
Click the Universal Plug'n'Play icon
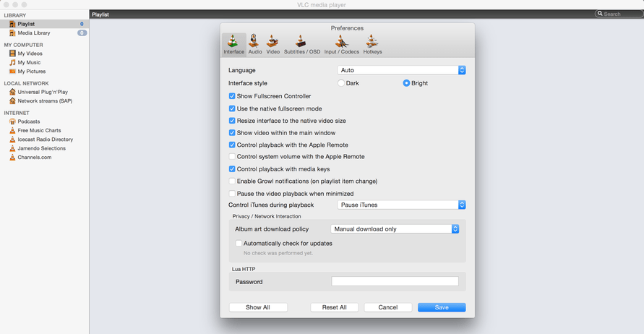[x=12, y=92]
